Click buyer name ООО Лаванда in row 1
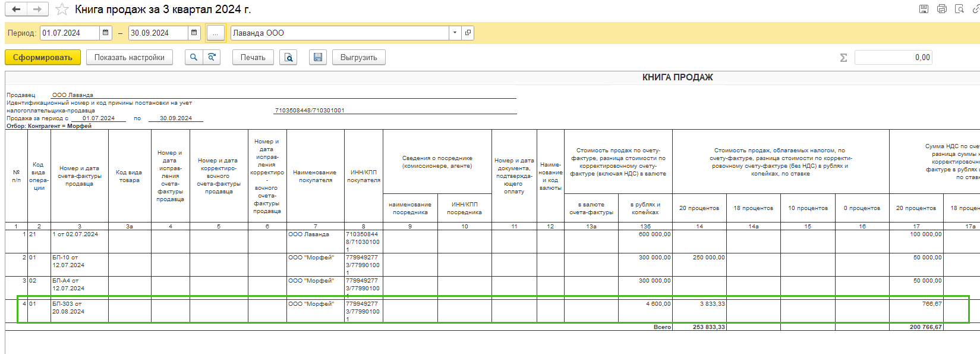980x354 pixels. coord(308,234)
